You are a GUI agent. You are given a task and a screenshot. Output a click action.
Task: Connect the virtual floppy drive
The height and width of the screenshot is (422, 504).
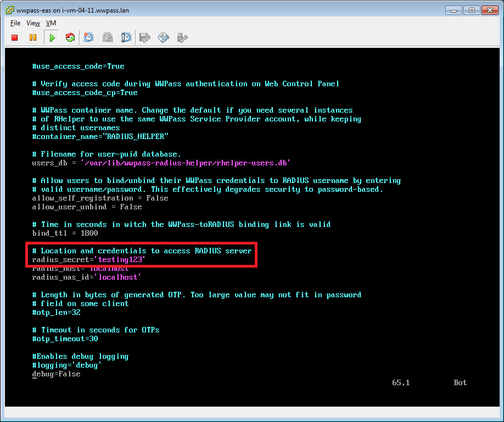[x=144, y=37]
